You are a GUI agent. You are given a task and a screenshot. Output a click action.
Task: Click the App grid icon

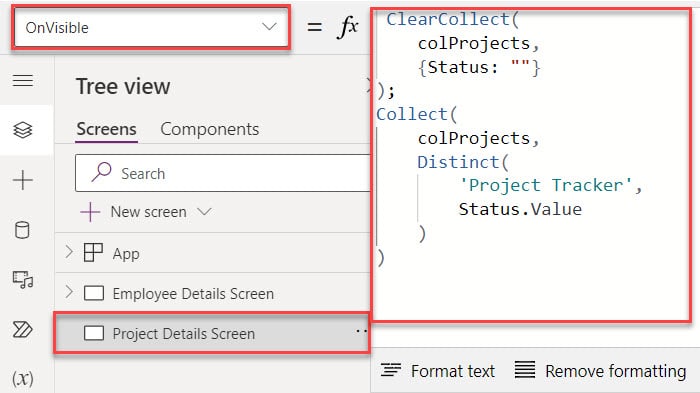click(x=93, y=253)
